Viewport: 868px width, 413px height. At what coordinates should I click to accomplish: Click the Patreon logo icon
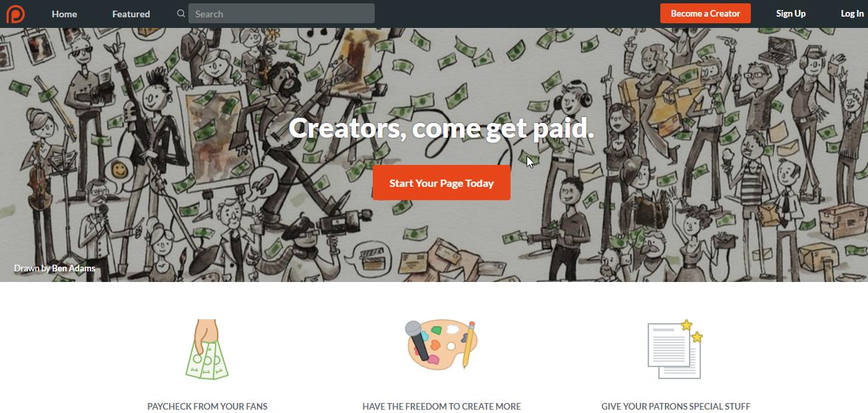coord(15,13)
